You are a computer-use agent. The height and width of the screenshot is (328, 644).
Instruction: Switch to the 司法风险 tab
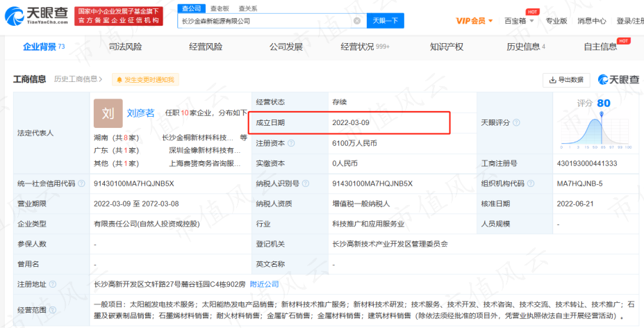coord(125,47)
